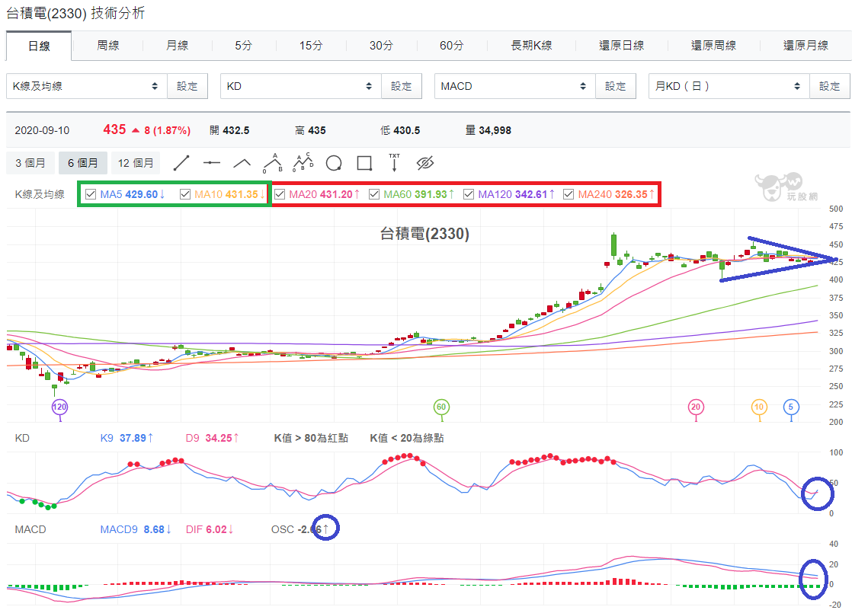This screenshot has height=610, width=868.
Task: Click the MACD9 8.68 value
Action: click(x=136, y=529)
